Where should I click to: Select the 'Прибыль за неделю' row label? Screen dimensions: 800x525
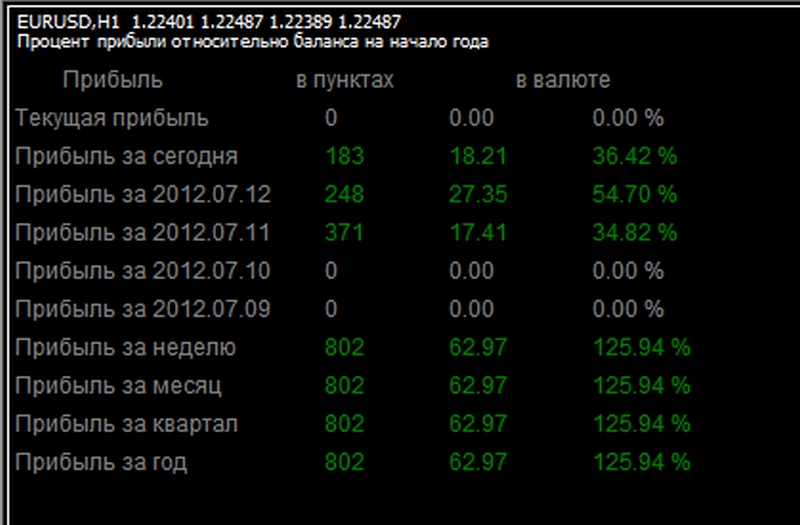coord(126,348)
